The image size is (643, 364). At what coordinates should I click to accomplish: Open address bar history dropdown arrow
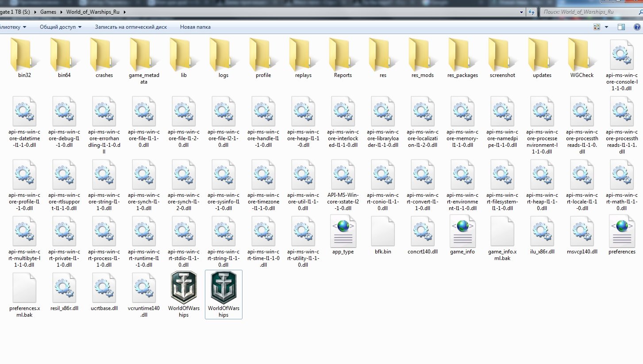[520, 12]
